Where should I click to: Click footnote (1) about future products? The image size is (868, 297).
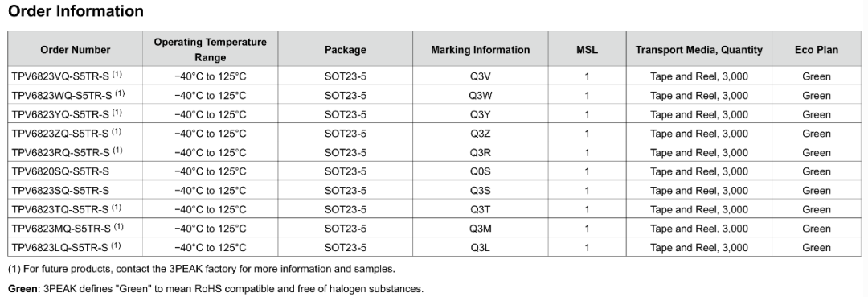[x=202, y=270]
